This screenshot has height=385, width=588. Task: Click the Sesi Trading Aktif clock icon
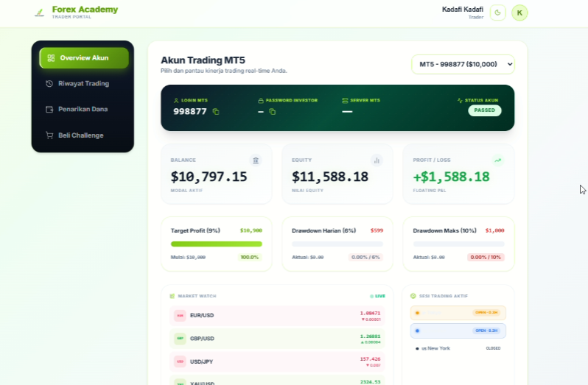pos(413,296)
